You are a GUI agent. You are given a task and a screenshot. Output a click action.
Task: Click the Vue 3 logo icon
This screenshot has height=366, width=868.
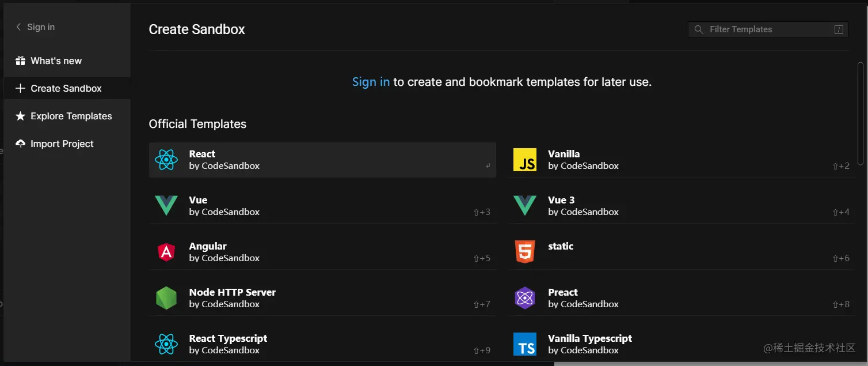[524, 206]
